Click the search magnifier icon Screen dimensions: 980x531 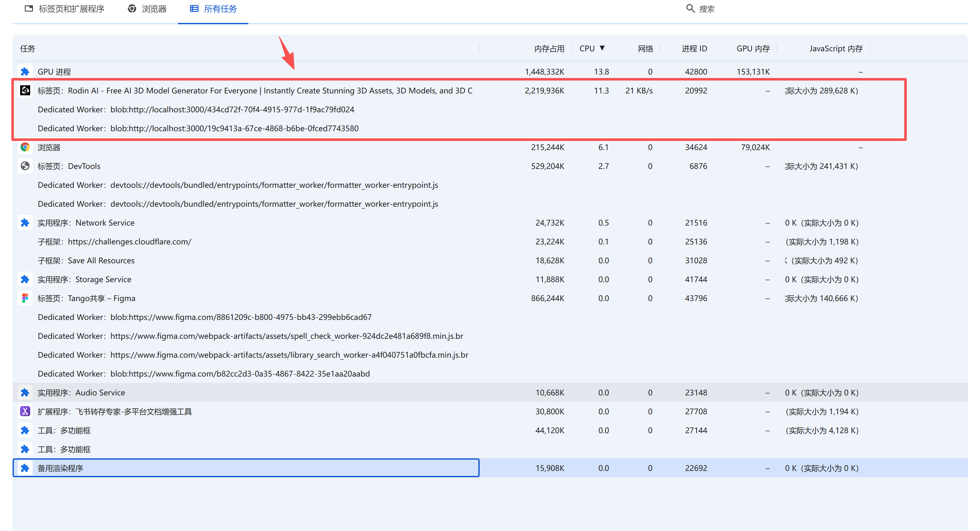click(x=690, y=8)
